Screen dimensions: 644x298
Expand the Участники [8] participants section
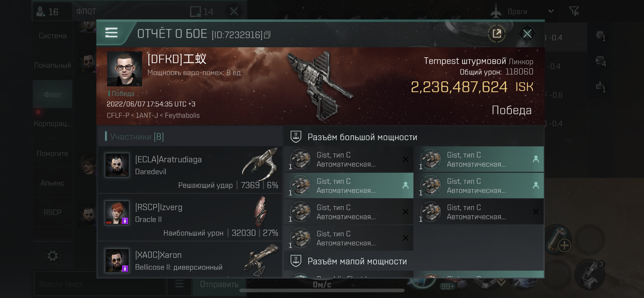(190, 137)
